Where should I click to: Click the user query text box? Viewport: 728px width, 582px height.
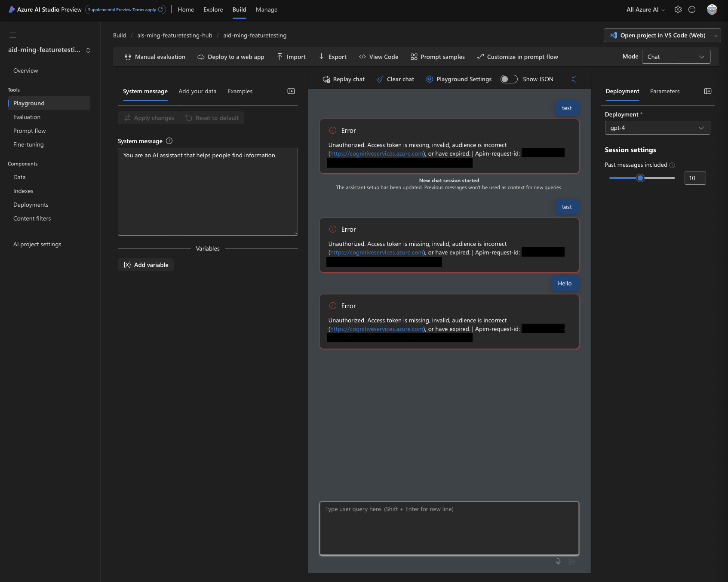[449, 528]
